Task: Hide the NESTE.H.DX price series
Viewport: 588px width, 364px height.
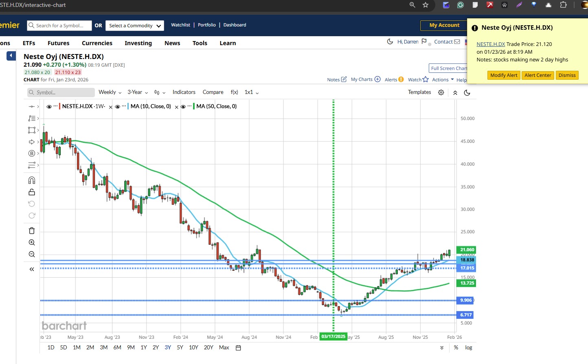Action: 49,107
